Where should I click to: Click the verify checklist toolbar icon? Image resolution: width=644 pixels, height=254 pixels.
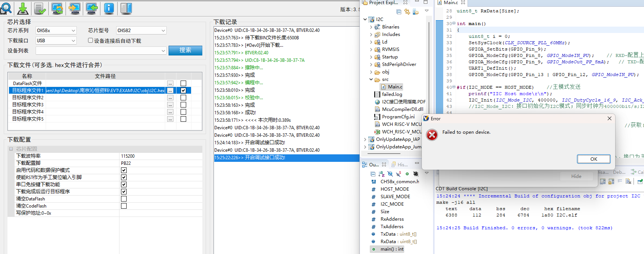point(40,8)
